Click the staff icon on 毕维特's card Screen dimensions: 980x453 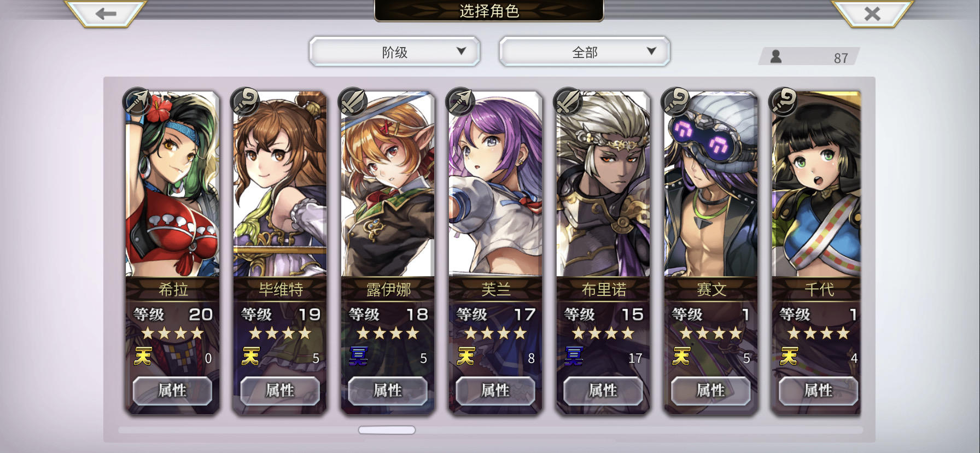pyautogui.click(x=244, y=101)
